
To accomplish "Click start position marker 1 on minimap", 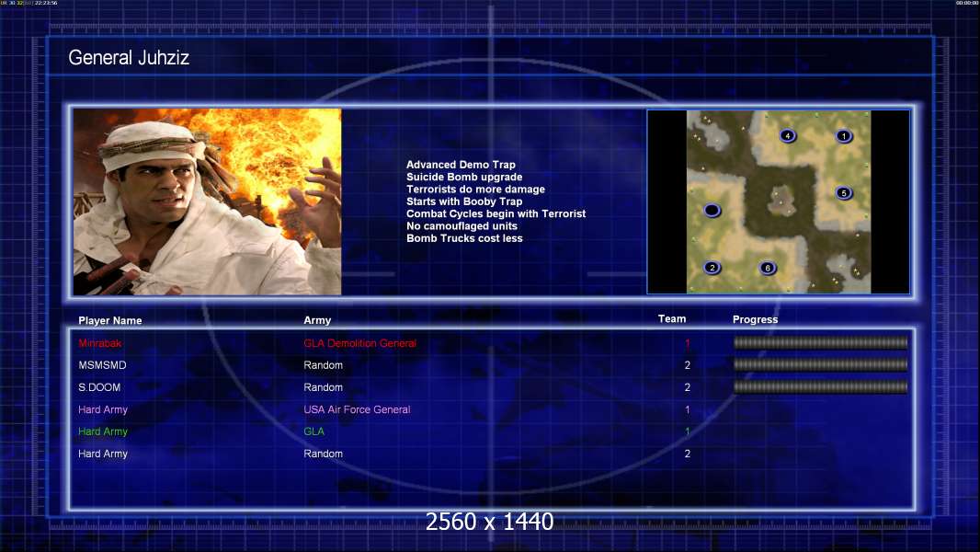I will [844, 135].
